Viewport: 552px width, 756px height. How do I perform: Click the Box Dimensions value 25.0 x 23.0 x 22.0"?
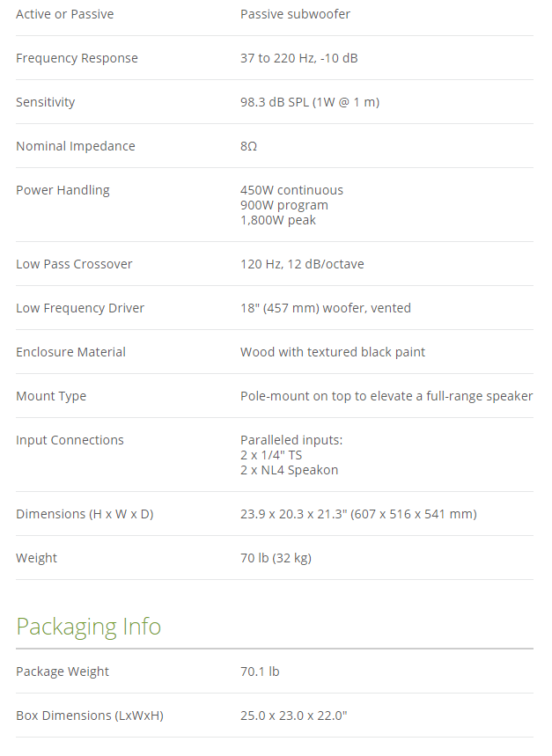(294, 716)
